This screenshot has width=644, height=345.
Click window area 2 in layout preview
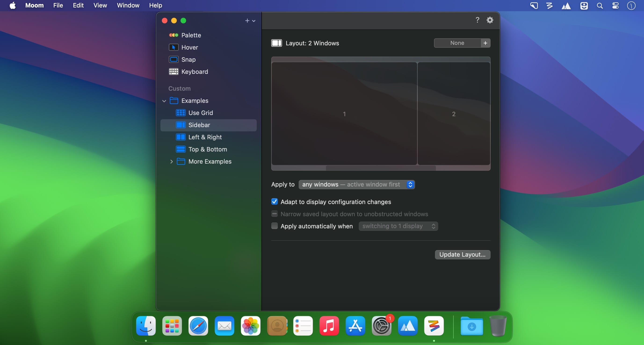pyautogui.click(x=453, y=114)
